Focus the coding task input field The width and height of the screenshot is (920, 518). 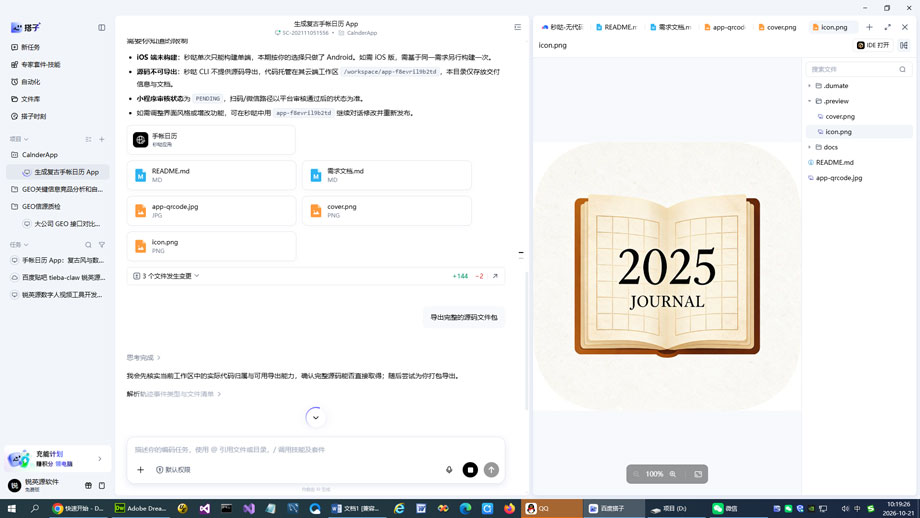316,449
